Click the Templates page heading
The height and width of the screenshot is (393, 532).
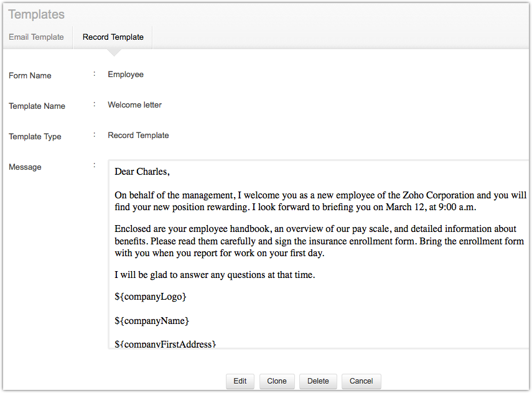point(36,14)
